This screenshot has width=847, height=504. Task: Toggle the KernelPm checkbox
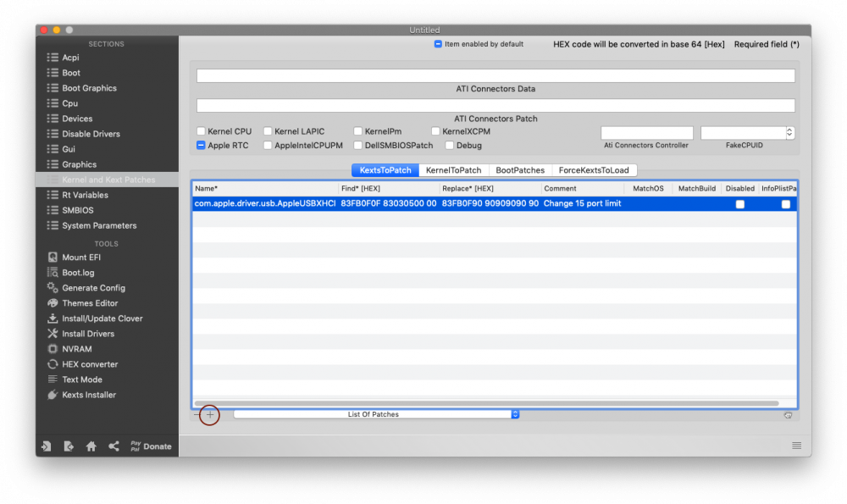(x=357, y=131)
